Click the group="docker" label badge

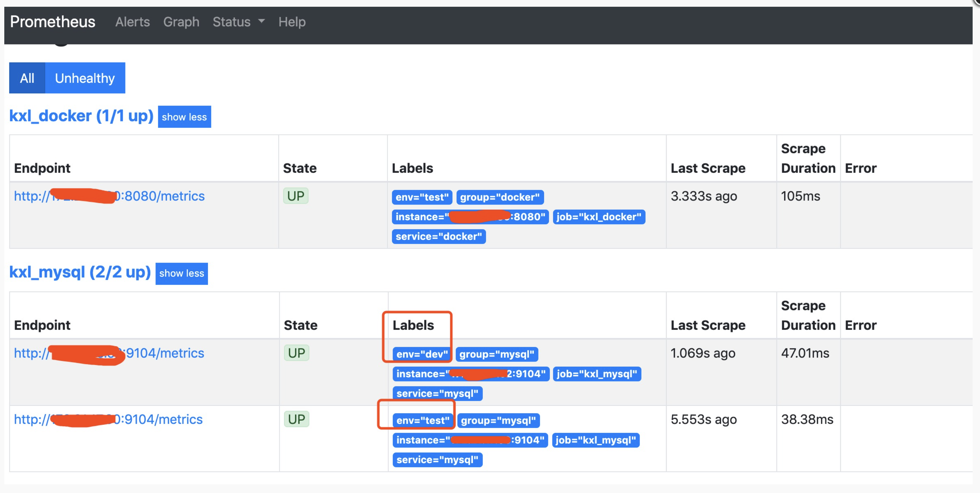500,197
